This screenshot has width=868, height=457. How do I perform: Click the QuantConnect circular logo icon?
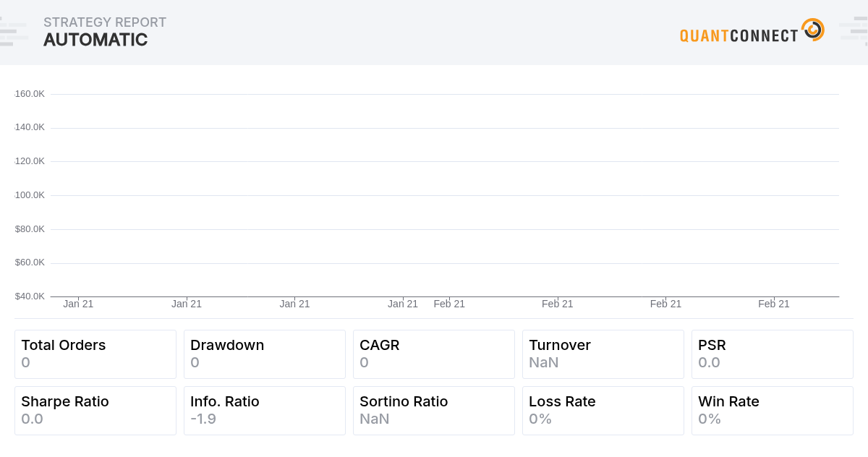tap(812, 30)
